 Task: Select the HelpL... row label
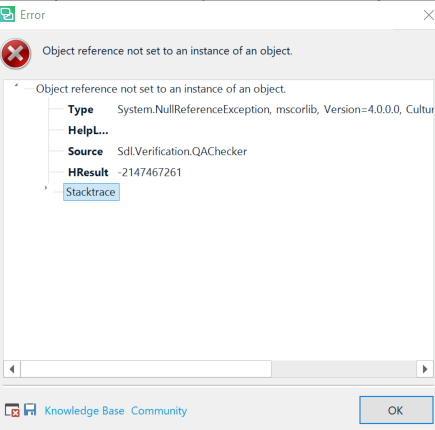tap(88, 130)
